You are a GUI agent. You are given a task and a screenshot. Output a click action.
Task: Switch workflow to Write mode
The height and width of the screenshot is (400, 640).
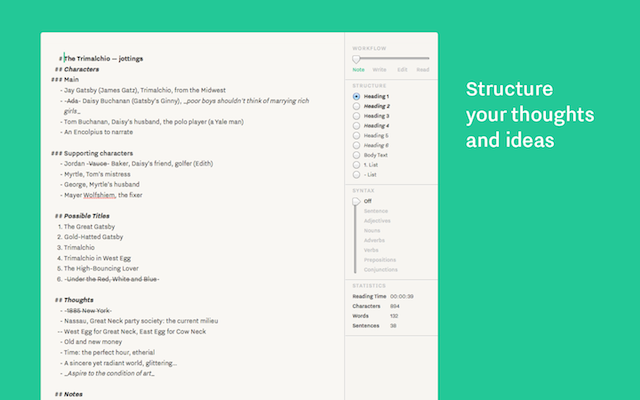click(379, 70)
